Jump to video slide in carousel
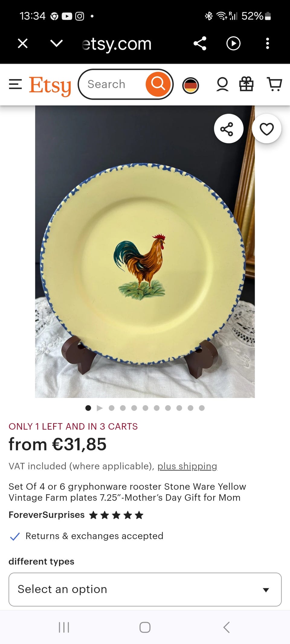Viewport: 290px width, 644px height. 100,408
